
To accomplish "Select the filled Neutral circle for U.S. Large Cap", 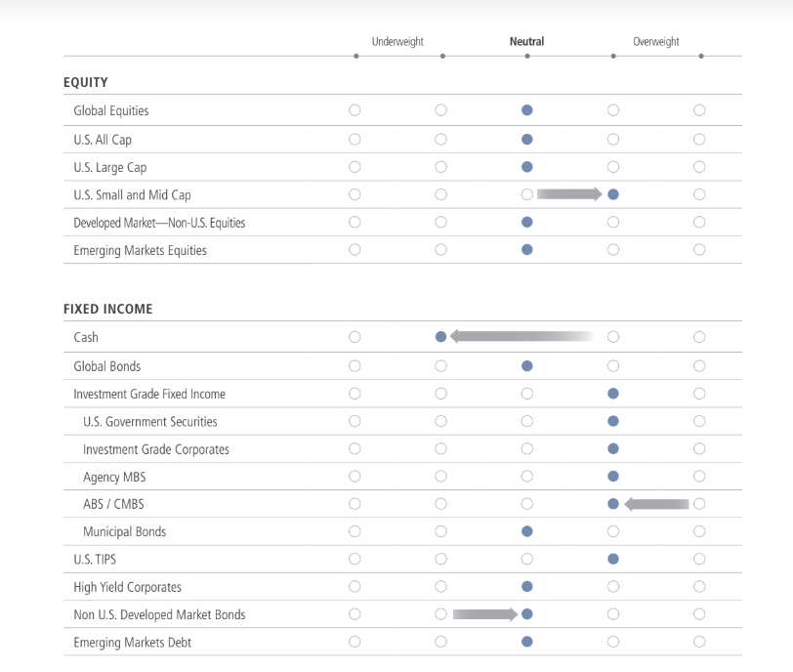I will tap(527, 167).
